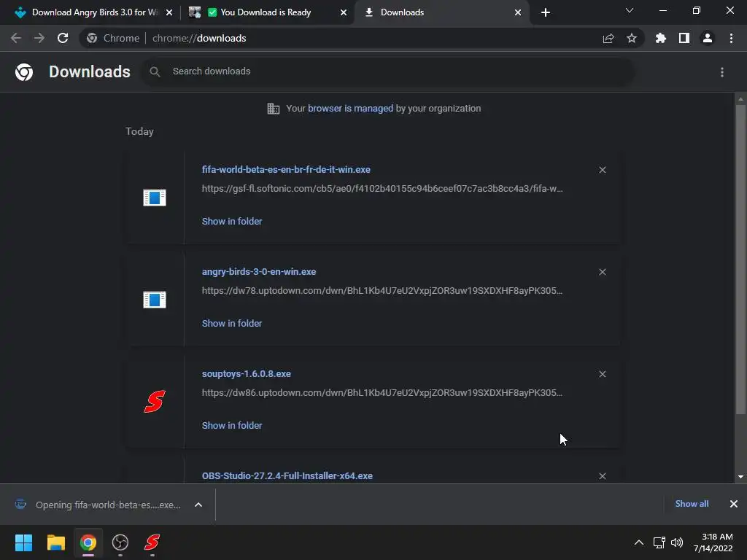Open File Explorer from taskbar
The width and height of the screenshot is (747, 560).
pos(55,542)
